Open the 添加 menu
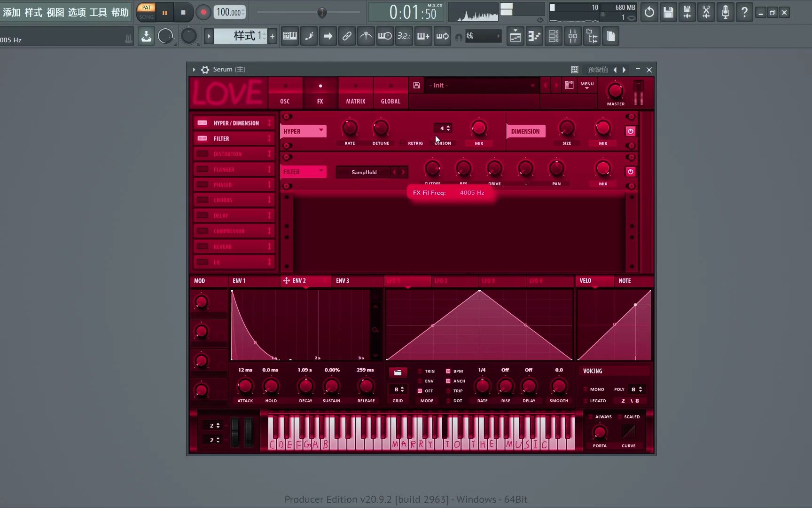 tap(12, 12)
